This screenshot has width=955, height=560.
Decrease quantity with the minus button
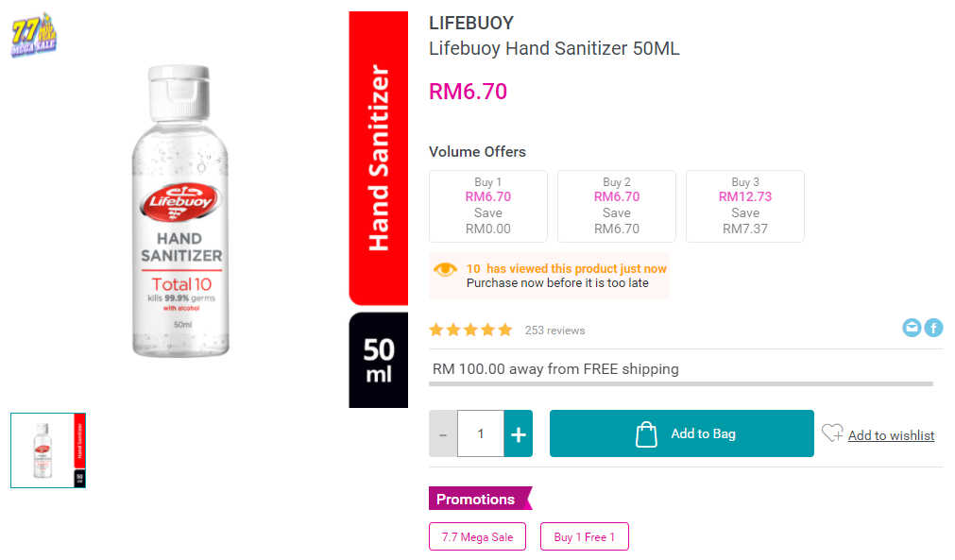point(443,433)
